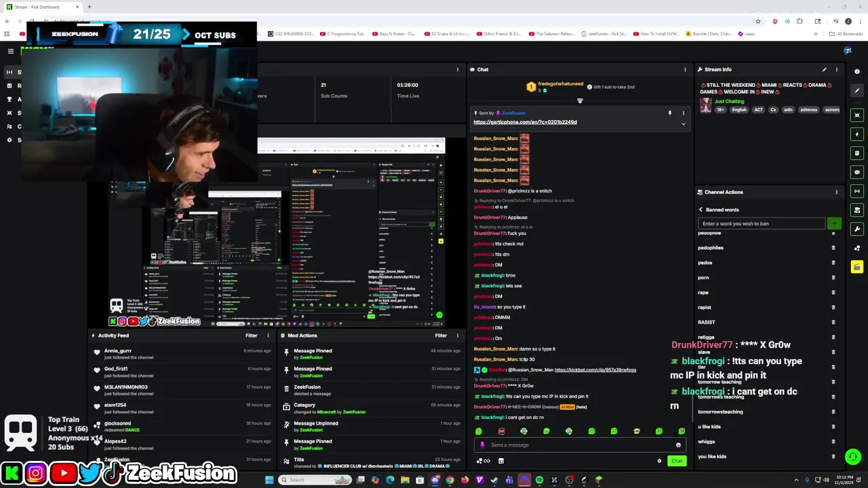Viewport: 868px width, 488px height.
Task: Open Stream info panel options menu
Action: (836, 69)
